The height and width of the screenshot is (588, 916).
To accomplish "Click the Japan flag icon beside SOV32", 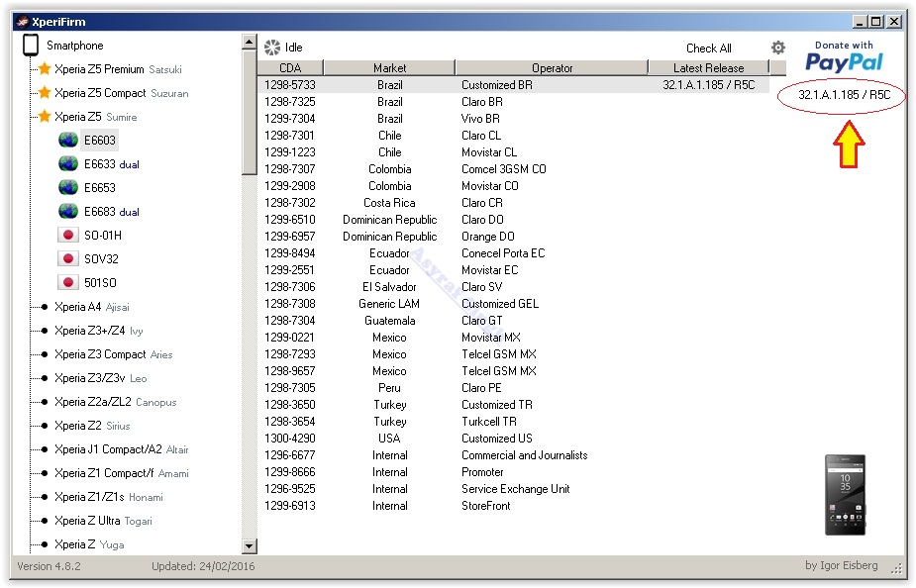I will [x=68, y=258].
